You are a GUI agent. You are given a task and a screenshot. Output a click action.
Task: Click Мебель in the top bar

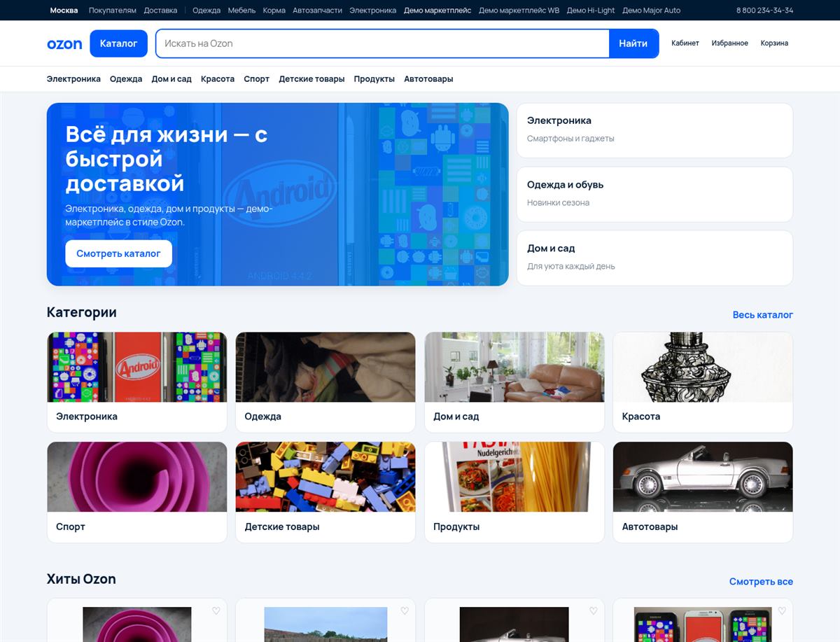pyautogui.click(x=241, y=11)
